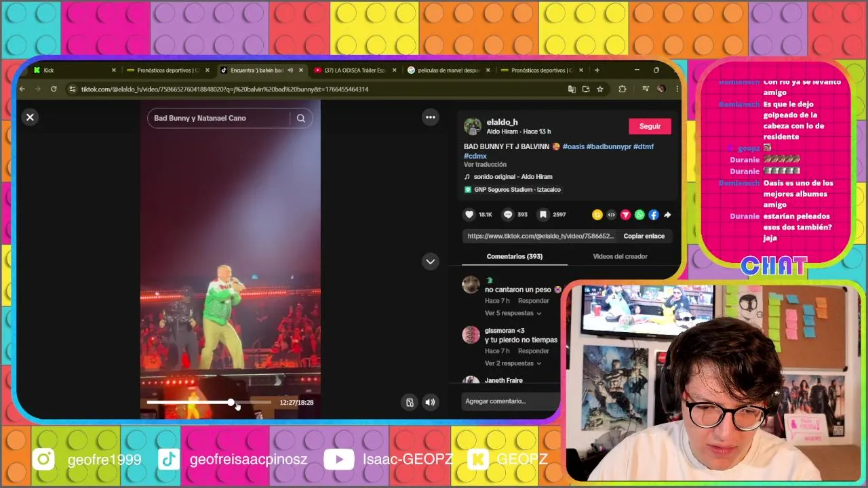This screenshot has width=868, height=488.
Task: Select the Comentarios (393) tab
Action: [514, 256]
